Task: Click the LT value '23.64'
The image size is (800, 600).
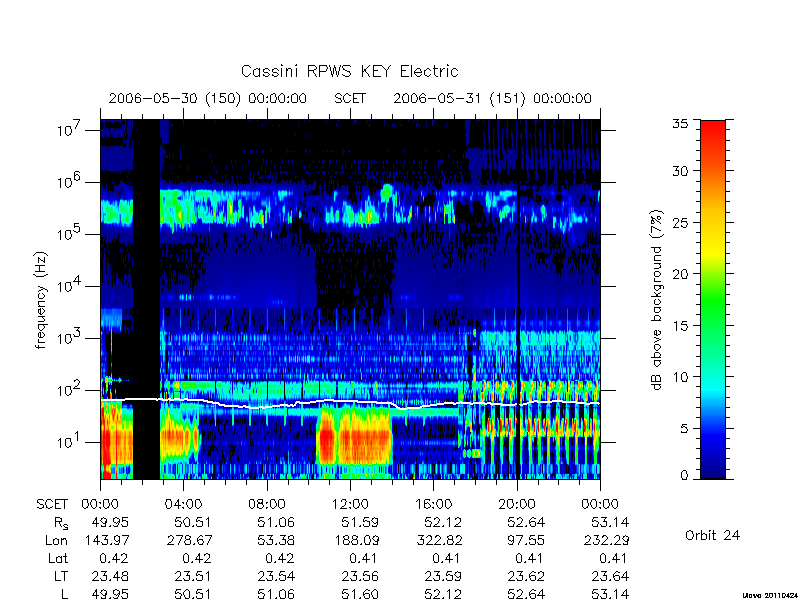Action: 610,576
